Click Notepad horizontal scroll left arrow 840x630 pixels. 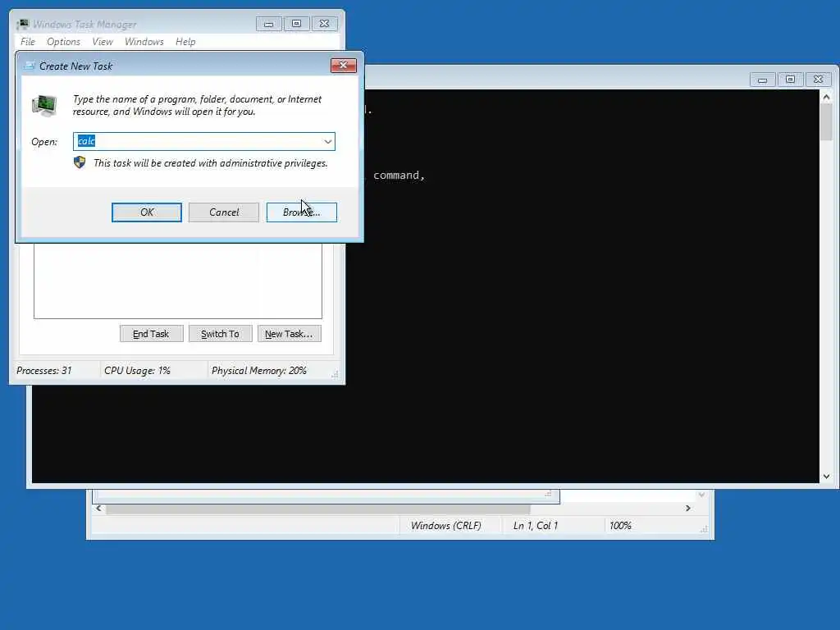pyautogui.click(x=98, y=509)
